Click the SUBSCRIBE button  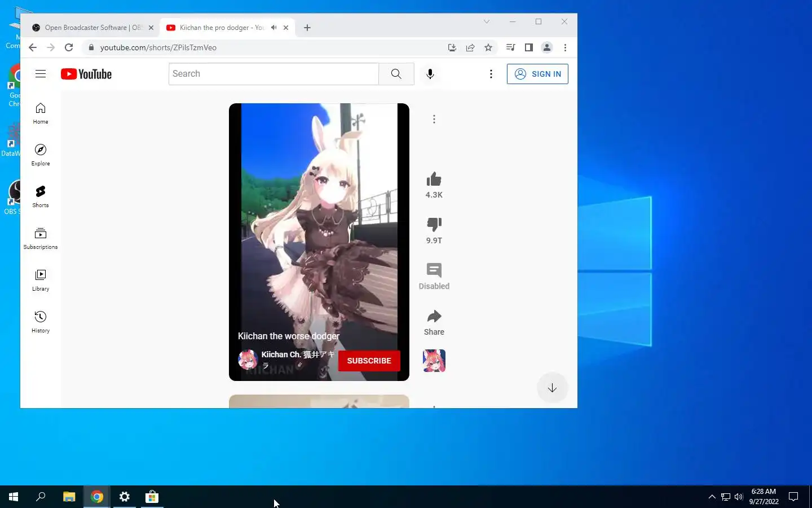coord(369,361)
